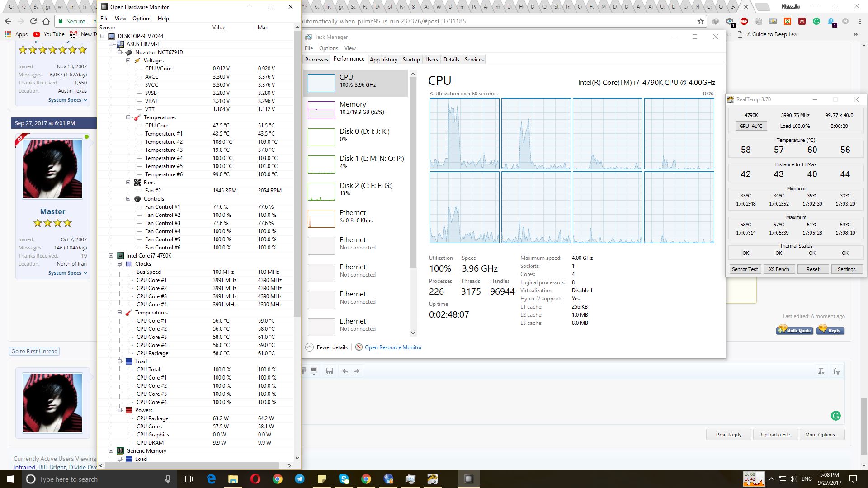The image size is (868, 488).
Task: Open Task Manager Options menu
Action: pos(329,48)
